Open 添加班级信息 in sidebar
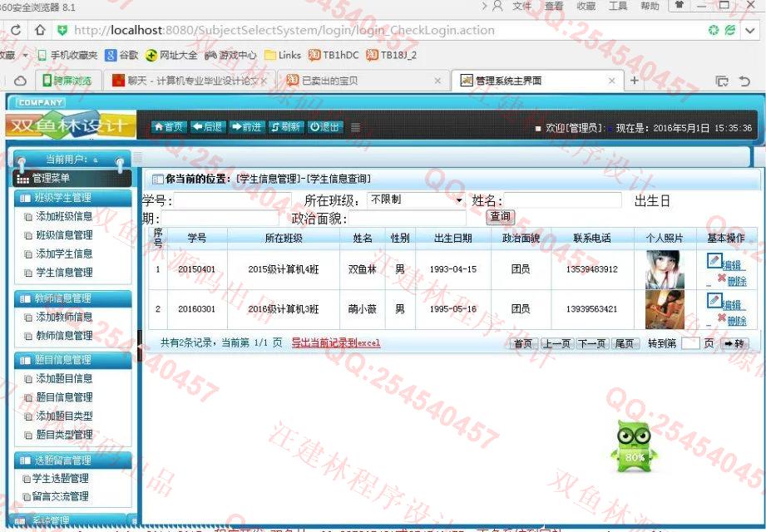766x532 pixels. coord(64,216)
